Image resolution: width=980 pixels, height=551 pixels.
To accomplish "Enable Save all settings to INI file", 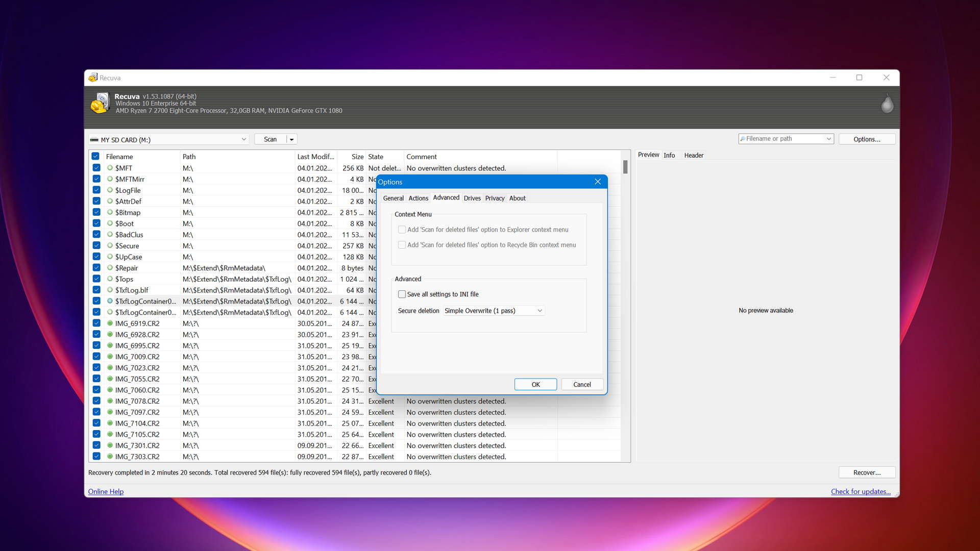I will (x=402, y=294).
